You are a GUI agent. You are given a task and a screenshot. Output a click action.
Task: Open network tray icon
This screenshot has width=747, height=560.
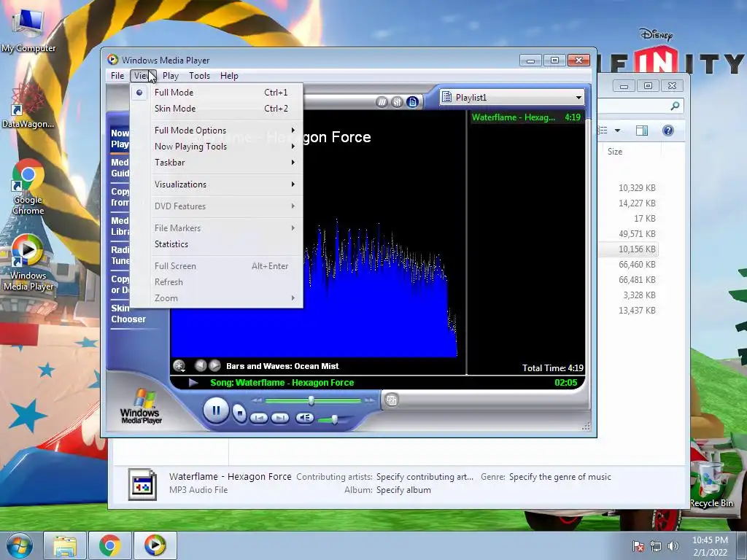[x=656, y=546]
